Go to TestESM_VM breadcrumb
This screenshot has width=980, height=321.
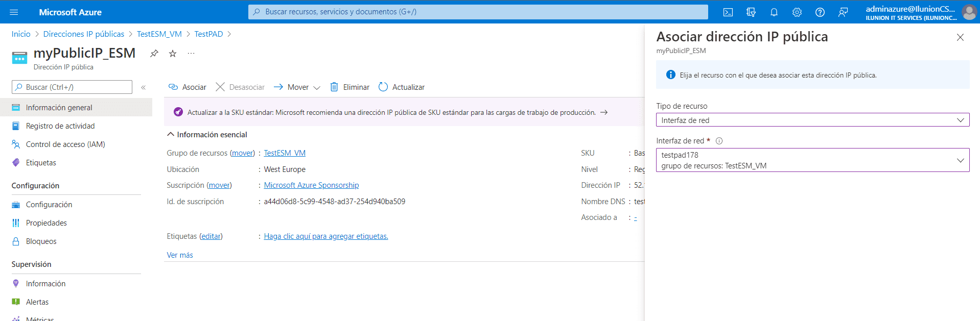click(159, 34)
